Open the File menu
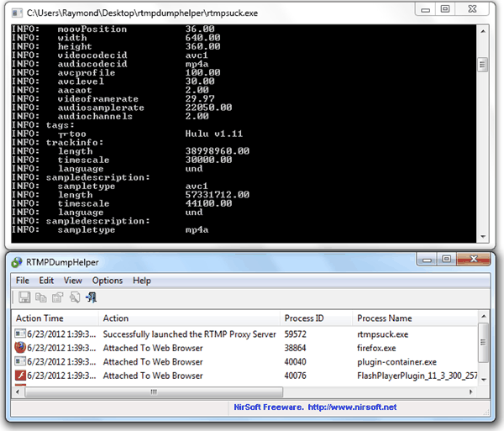The height and width of the screenshot is (431, 504). 23,281
